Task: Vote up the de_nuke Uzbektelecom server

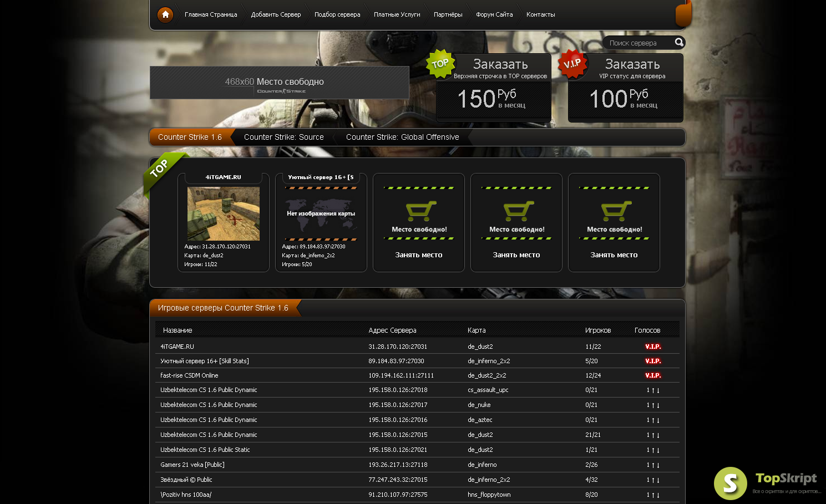Action: (x=653, y=405)
